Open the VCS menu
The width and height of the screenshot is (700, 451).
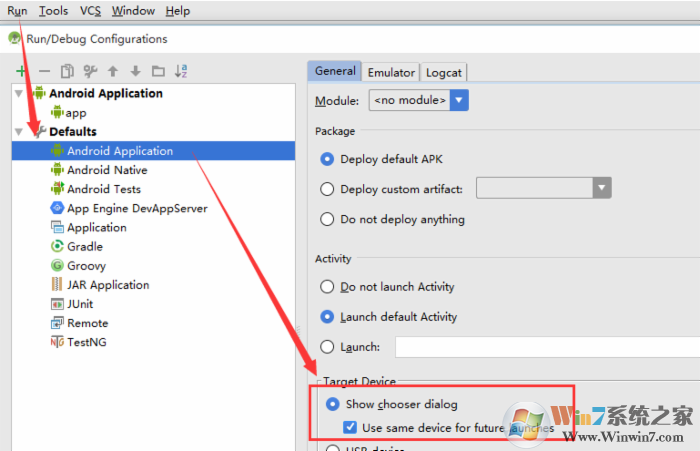(90, 11)
